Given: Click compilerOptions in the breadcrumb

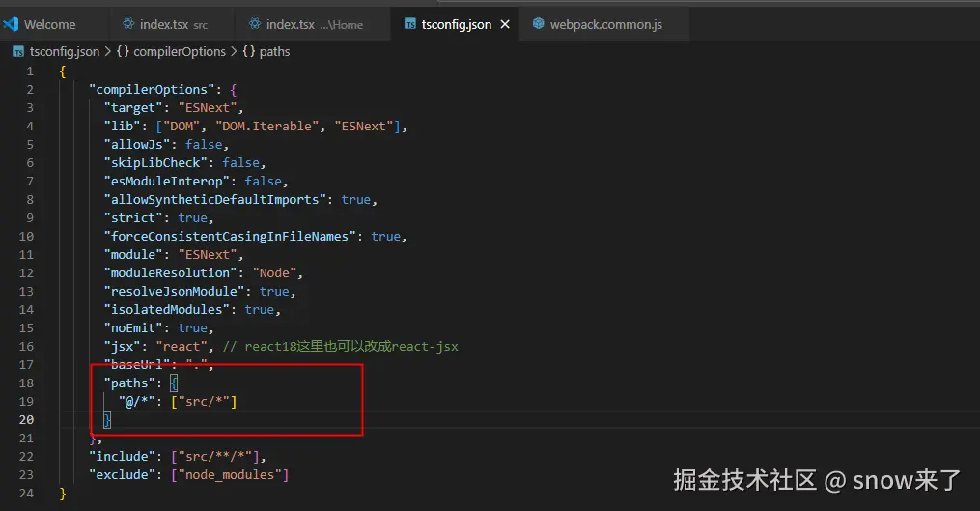Looking at the screenshot, I should click(x=180, y=51).
